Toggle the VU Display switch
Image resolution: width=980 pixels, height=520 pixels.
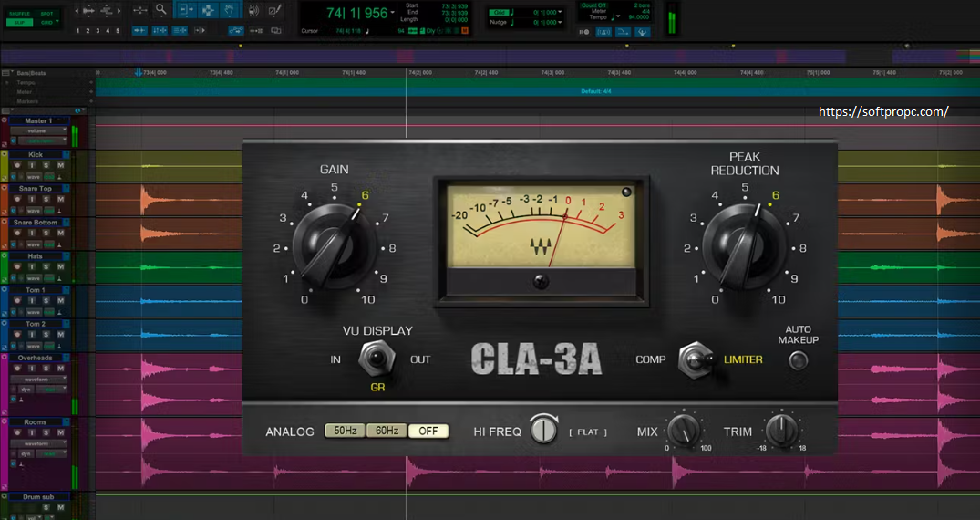pos(377,359)
